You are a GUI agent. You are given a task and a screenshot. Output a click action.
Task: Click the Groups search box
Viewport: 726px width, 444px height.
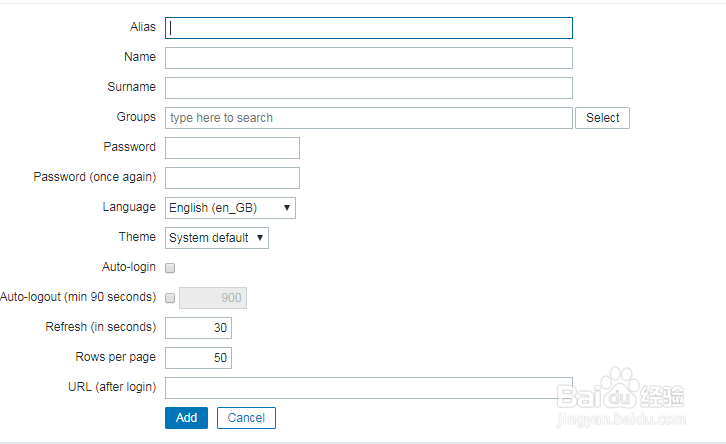point(368,118)
